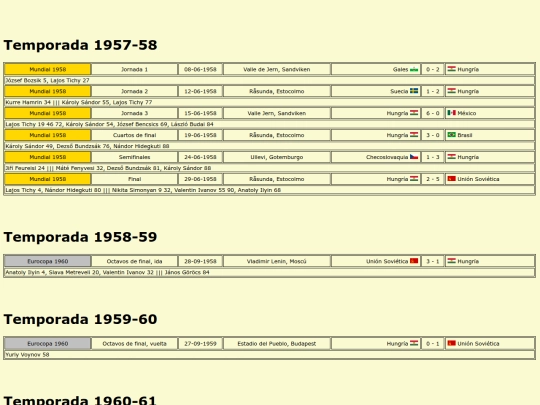Click the Estadio del Pueblo, Budapest venue
540x405 pixels.
coord(277,344)
